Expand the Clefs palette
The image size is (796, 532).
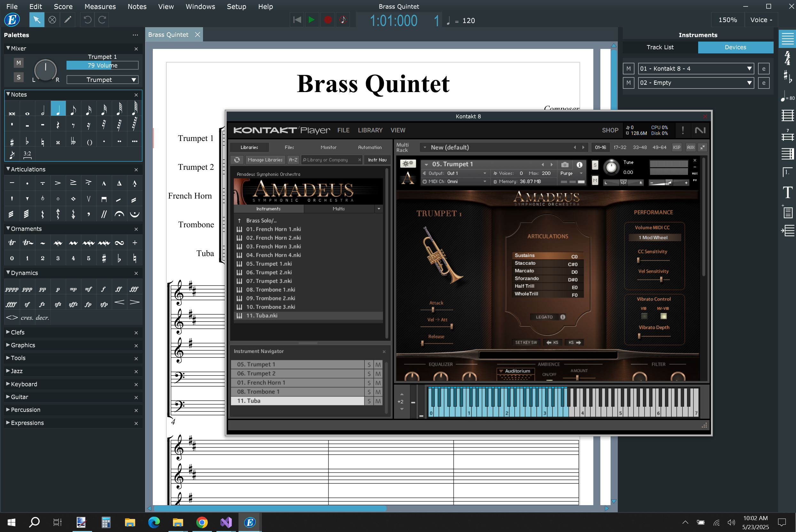[x=8, y=332]
